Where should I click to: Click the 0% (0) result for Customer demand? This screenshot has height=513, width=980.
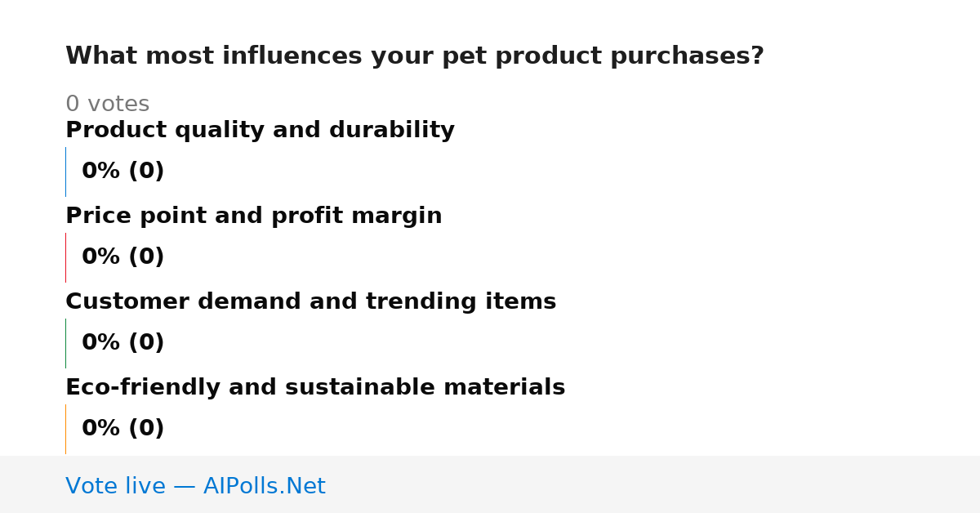coord(123,343)
